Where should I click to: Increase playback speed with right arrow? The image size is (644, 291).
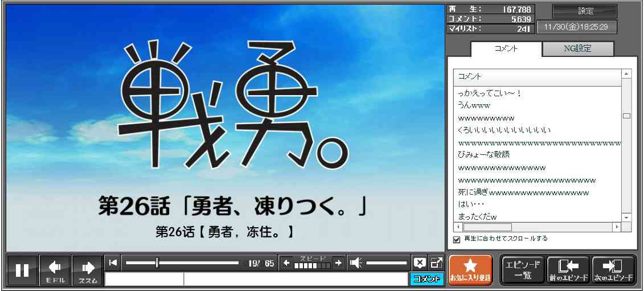pos(338,263)
